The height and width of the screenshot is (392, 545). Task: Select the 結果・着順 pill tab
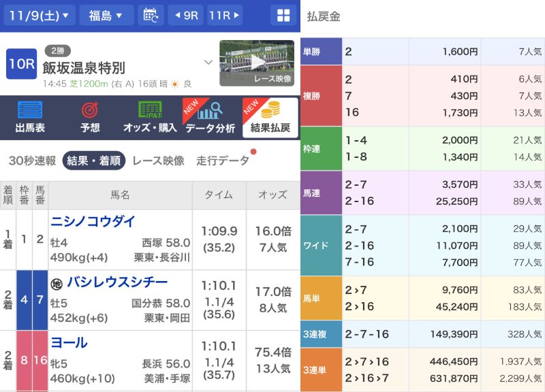(x=94, y=161)
